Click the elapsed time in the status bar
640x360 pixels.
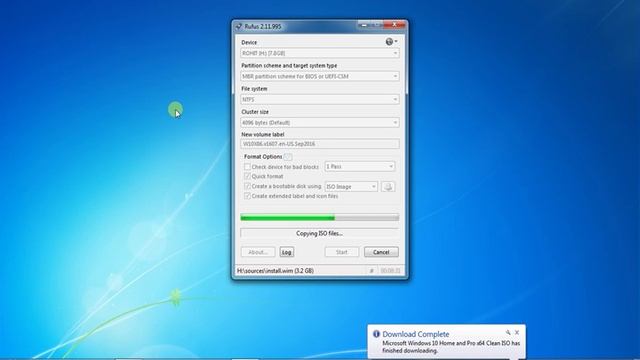click(x=390, y=271)
